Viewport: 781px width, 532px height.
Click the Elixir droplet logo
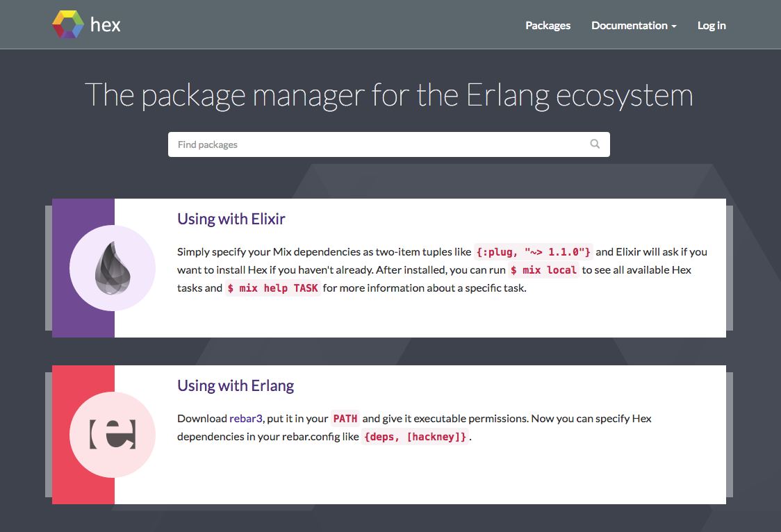pyautogui.click(x=113, y=268)
